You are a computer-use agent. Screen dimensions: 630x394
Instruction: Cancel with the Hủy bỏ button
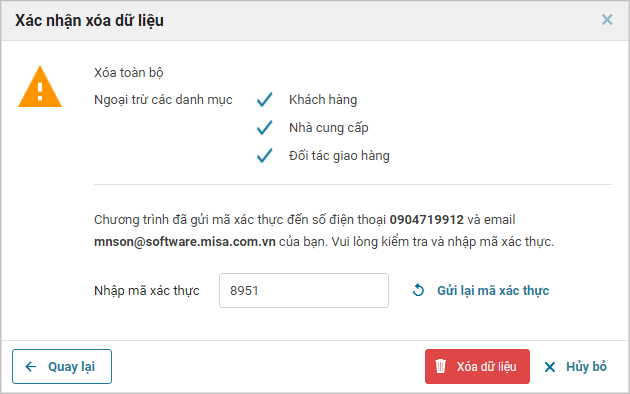point(575,366)
